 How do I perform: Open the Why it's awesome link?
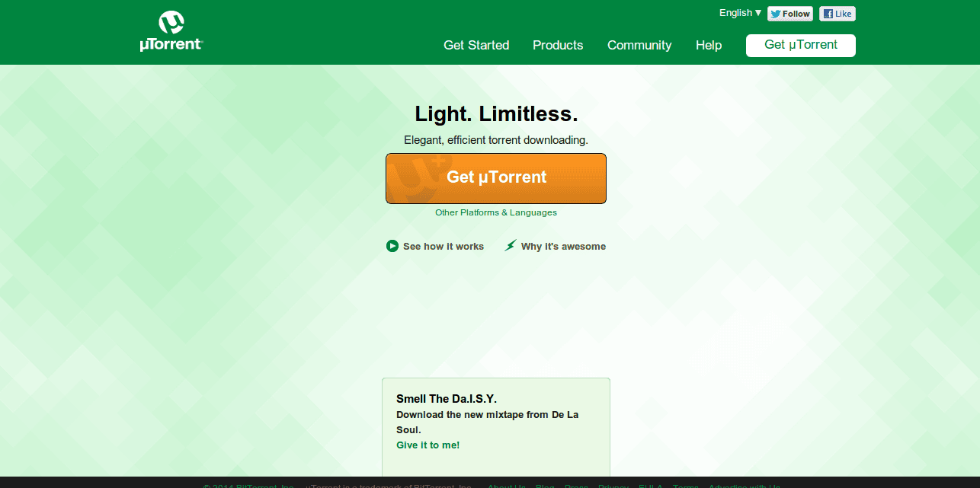coord(563,246)
